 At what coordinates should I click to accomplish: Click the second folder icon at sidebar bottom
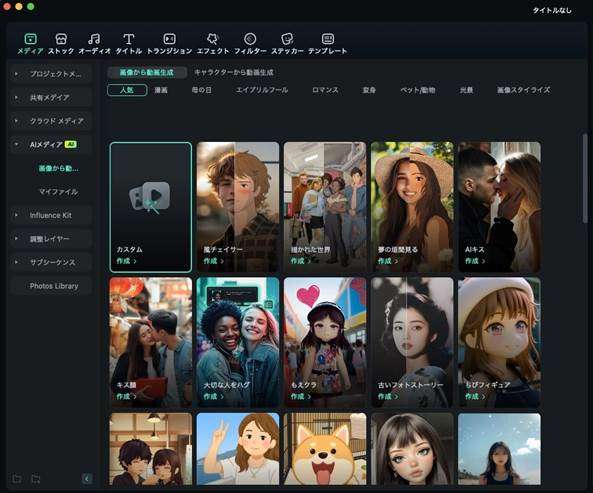[x=36, y=479]
